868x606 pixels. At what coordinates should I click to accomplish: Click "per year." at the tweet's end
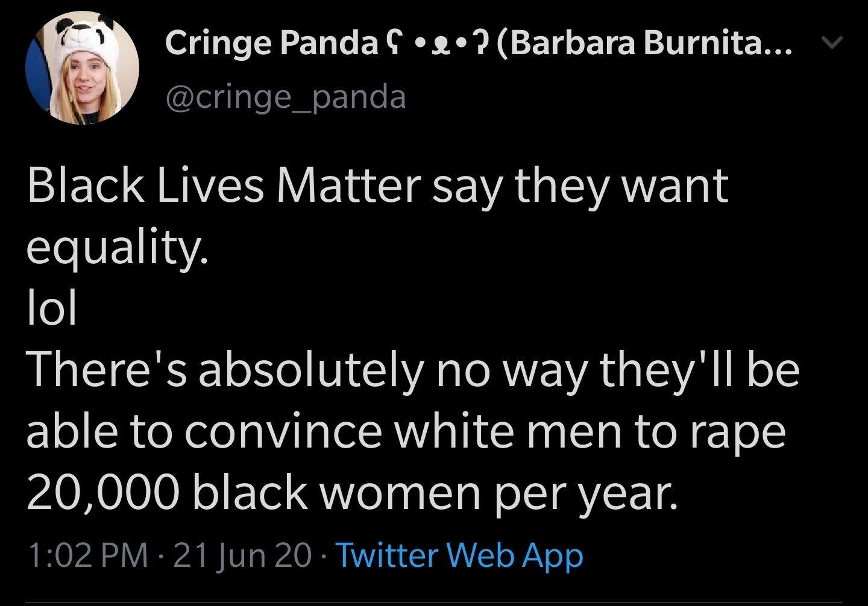pos(605,493)
